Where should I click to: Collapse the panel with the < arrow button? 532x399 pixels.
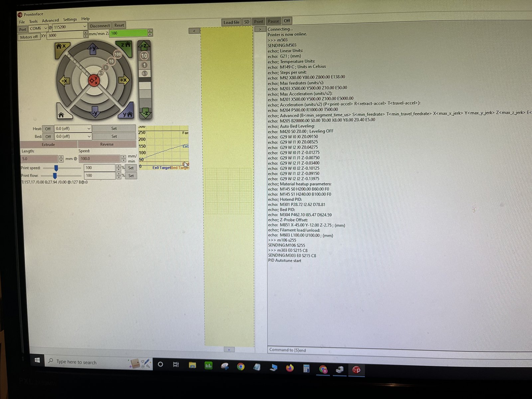coord(194,31)
